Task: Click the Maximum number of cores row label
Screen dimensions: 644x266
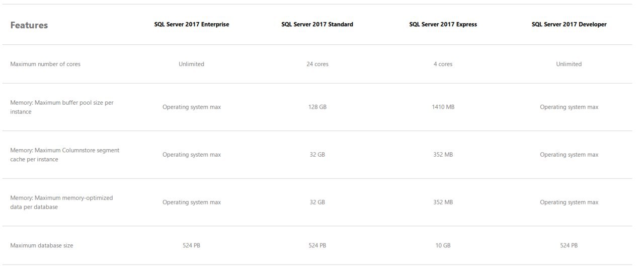Action: click(45, 64)
